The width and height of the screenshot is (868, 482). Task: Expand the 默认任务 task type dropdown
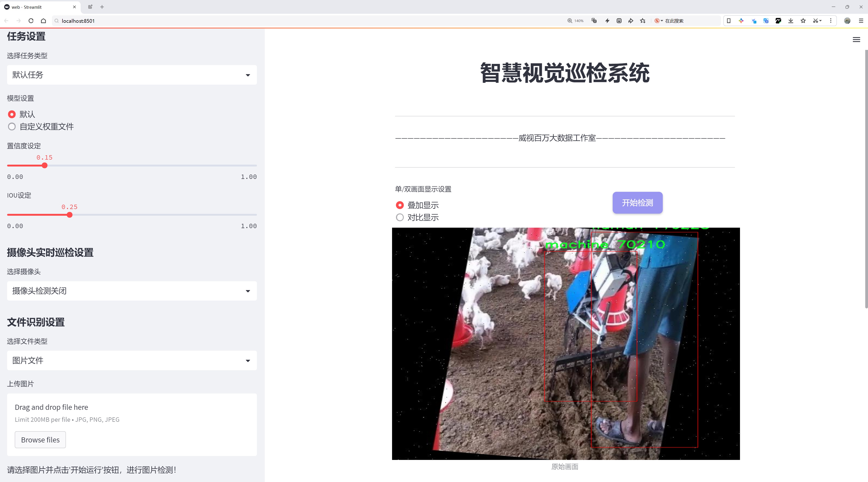click(132, 75)
